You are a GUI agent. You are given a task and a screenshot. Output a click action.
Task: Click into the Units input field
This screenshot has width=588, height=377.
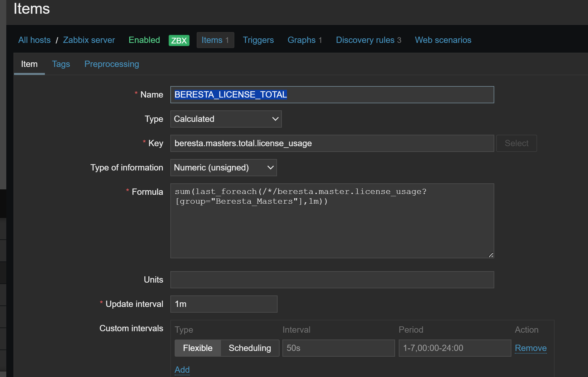332,280
